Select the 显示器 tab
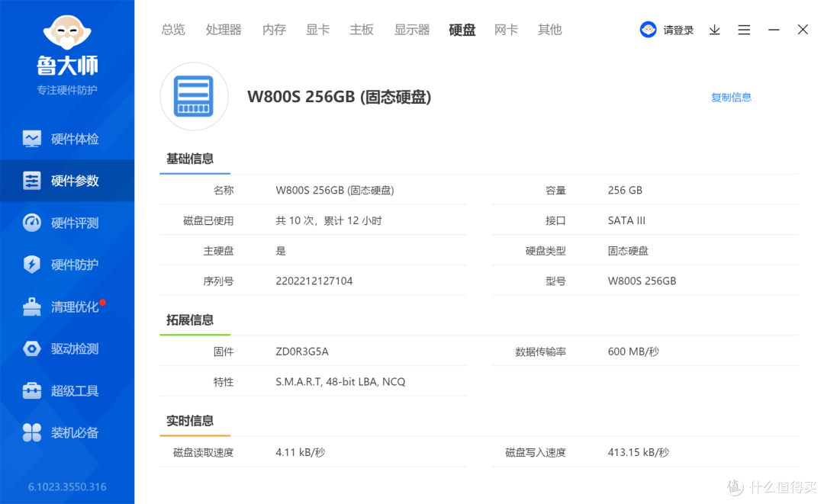The width and height of the screenshot is (824, 504). click(412, 30)
